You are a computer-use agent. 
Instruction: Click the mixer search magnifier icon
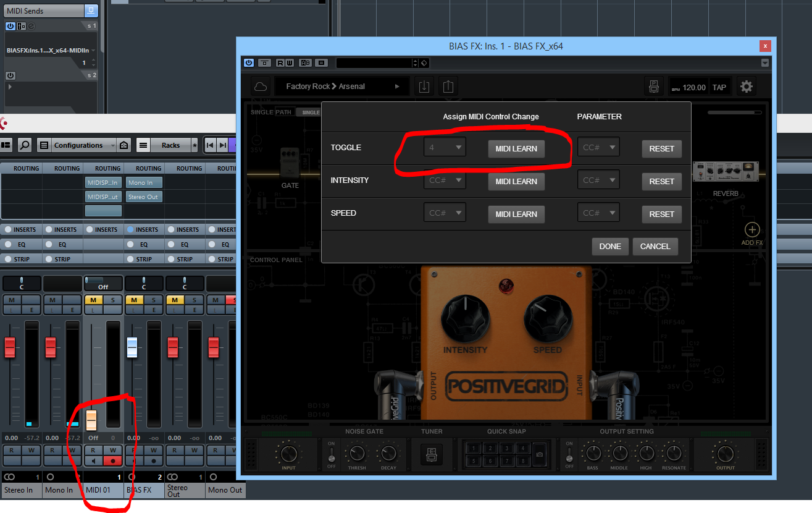[24, 145]
